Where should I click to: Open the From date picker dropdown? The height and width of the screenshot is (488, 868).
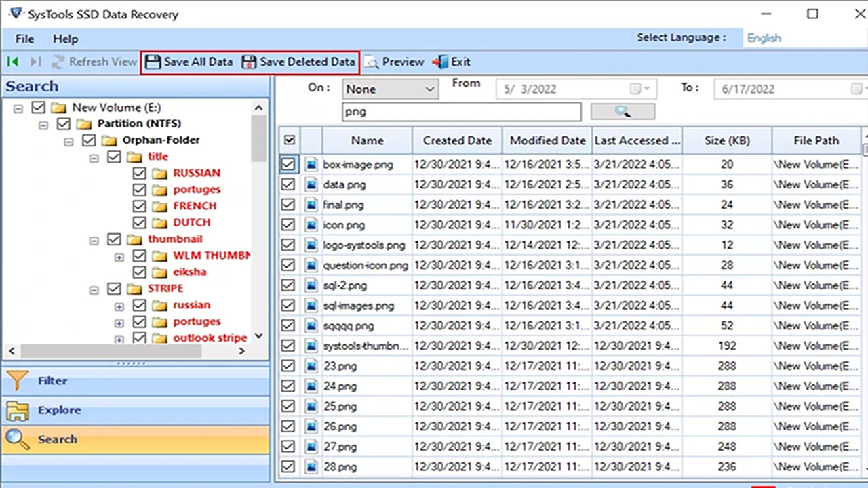[x=641, y=89]
